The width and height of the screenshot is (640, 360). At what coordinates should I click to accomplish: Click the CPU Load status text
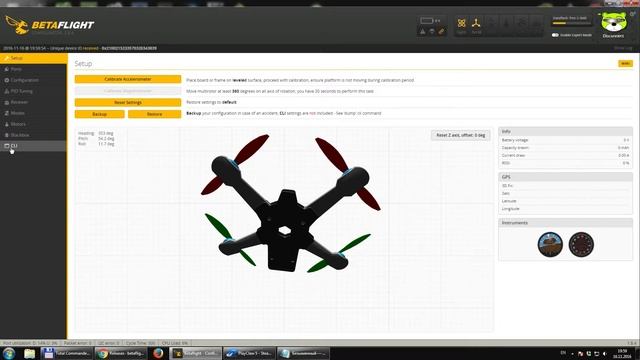coord(175,343)
